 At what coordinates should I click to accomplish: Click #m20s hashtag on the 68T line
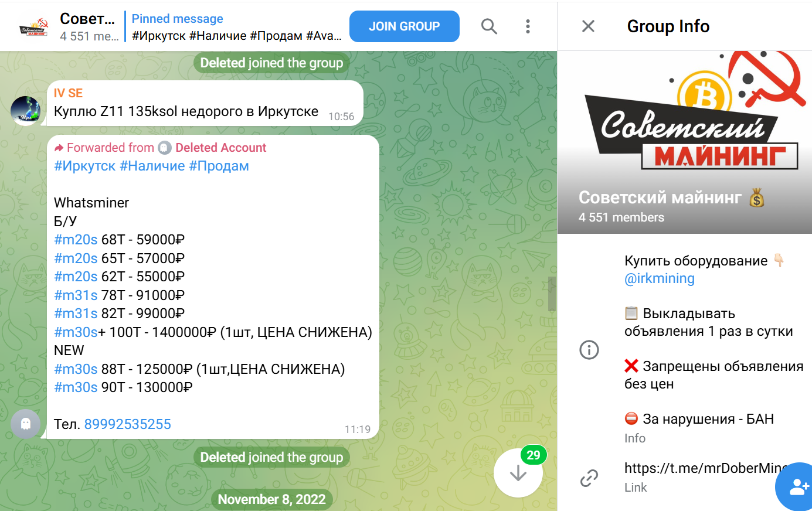(76, 240)
